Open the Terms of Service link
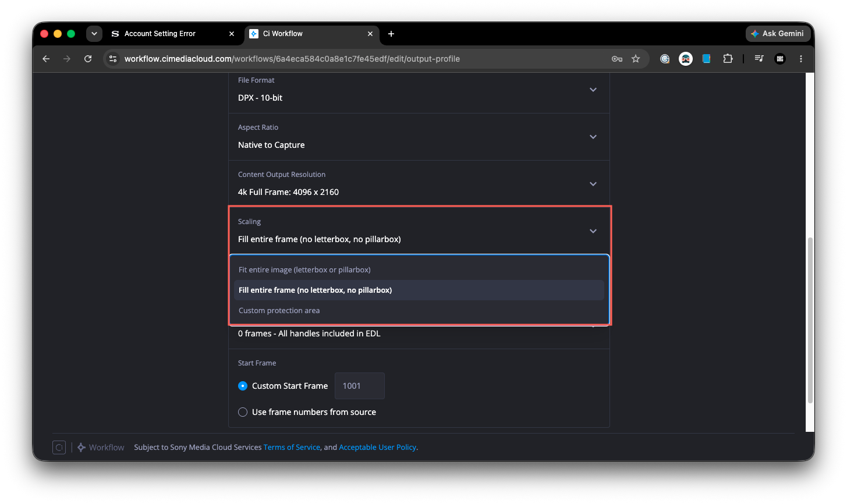 [292, 448]
